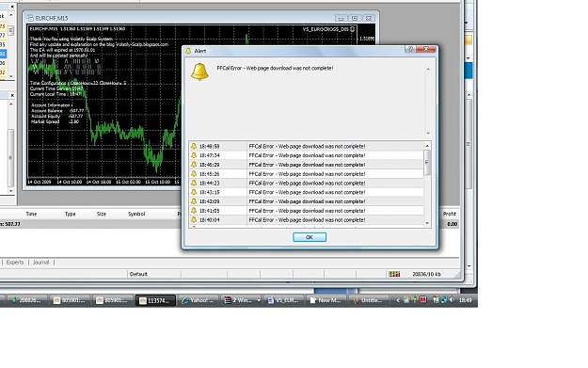Viewport: 588px width, 368px height.
Task: Click the down arrow of the message text area
Action: (428, 133)
